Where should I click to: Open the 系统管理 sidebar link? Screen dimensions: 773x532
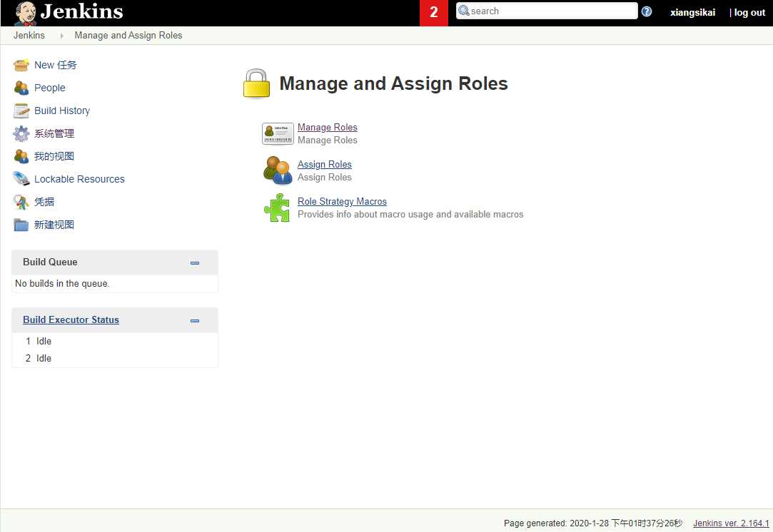coord(54,133)
